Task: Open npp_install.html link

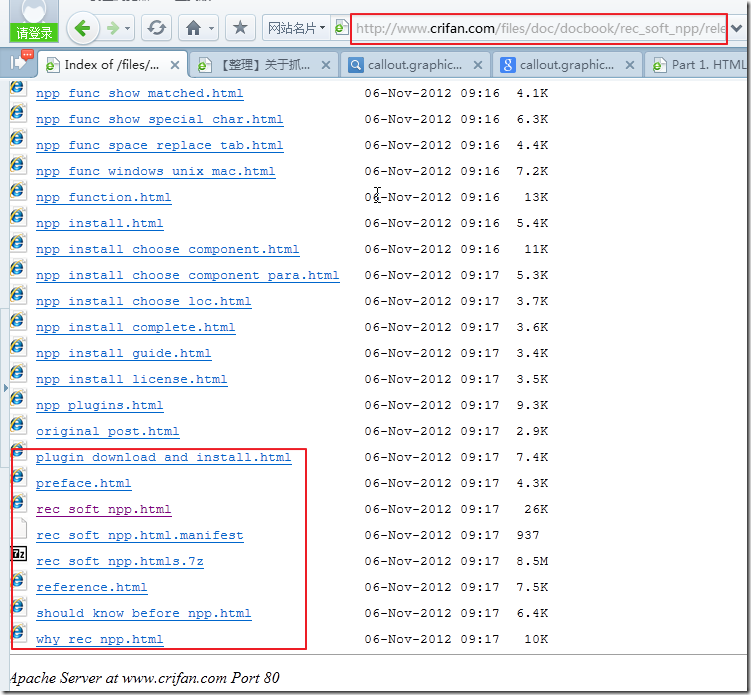Action: click(100, 223)
